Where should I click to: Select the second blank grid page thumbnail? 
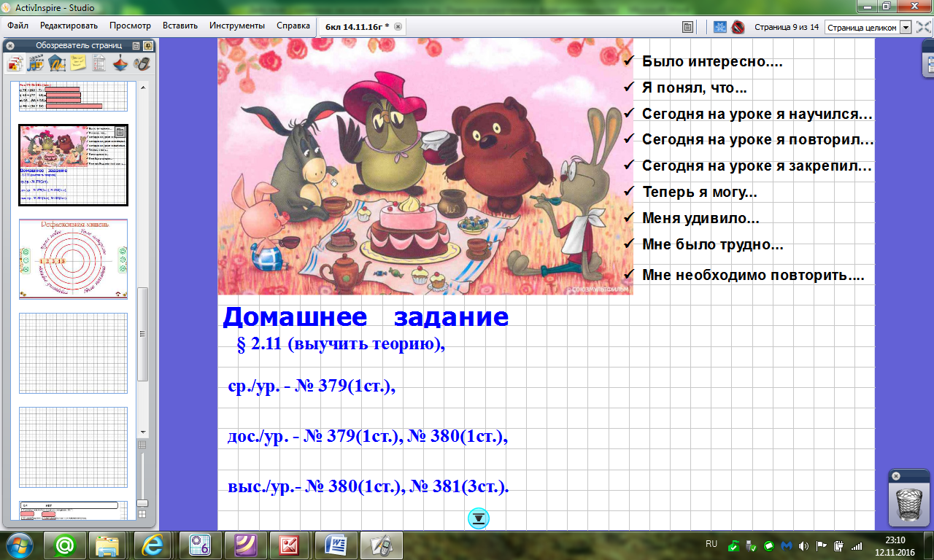73,447
